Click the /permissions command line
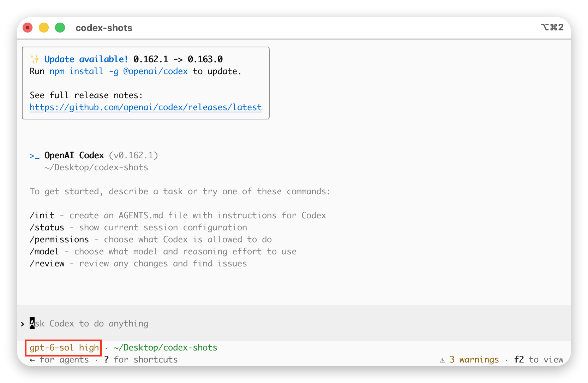 click(151, 239)
